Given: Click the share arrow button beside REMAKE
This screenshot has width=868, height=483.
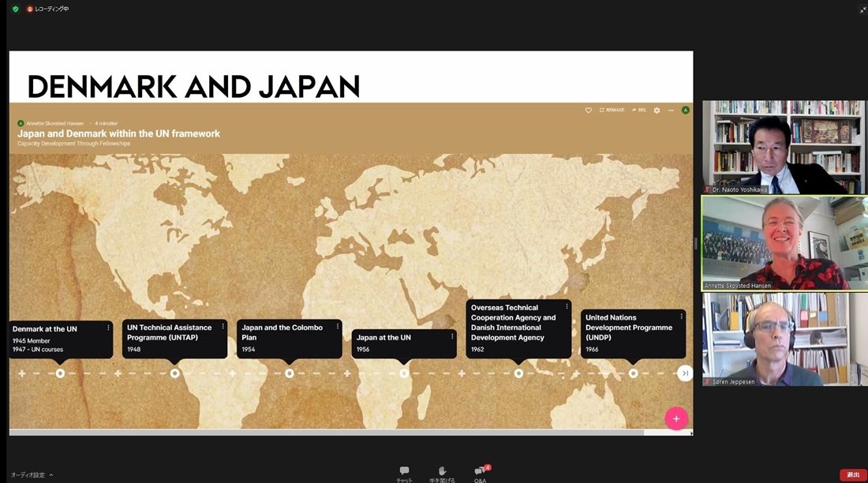Looking at the screenshot, I should pos(639,110).
